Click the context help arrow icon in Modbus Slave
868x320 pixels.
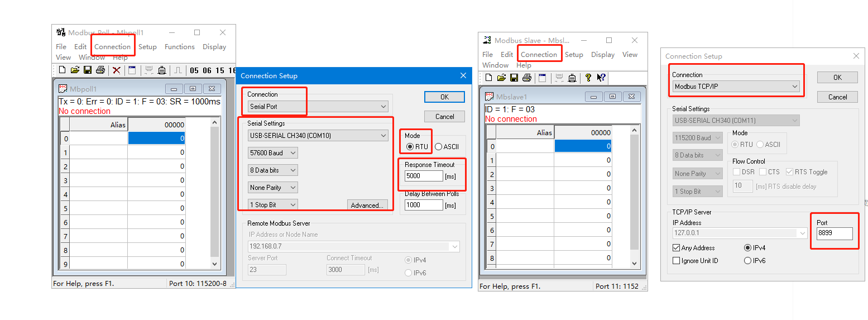click(x=601, y=78)
